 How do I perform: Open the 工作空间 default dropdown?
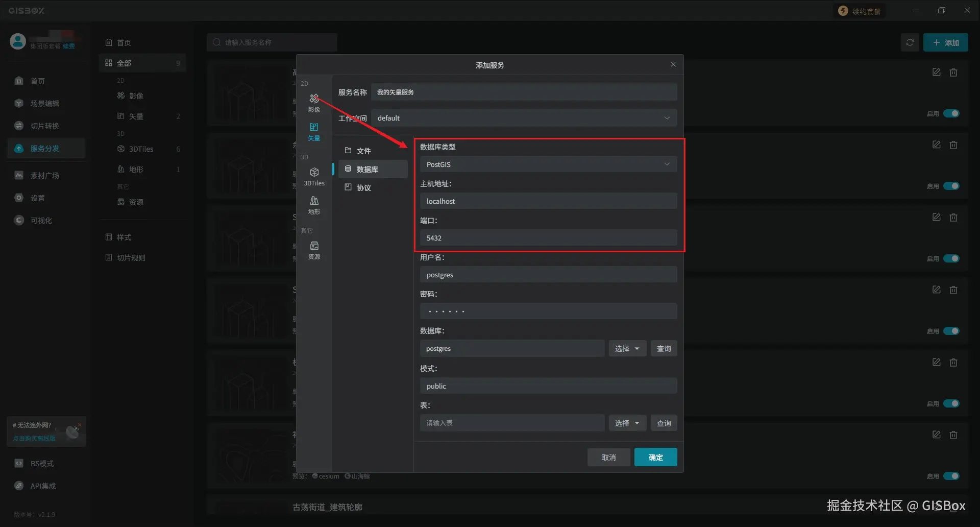[x=524, y=118]
